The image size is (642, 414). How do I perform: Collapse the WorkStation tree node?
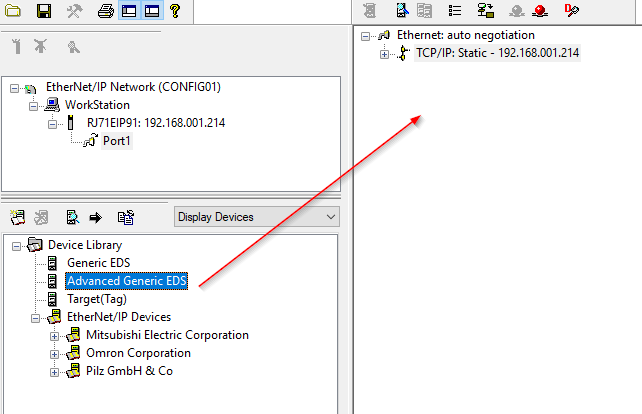[x=33, y=106]
